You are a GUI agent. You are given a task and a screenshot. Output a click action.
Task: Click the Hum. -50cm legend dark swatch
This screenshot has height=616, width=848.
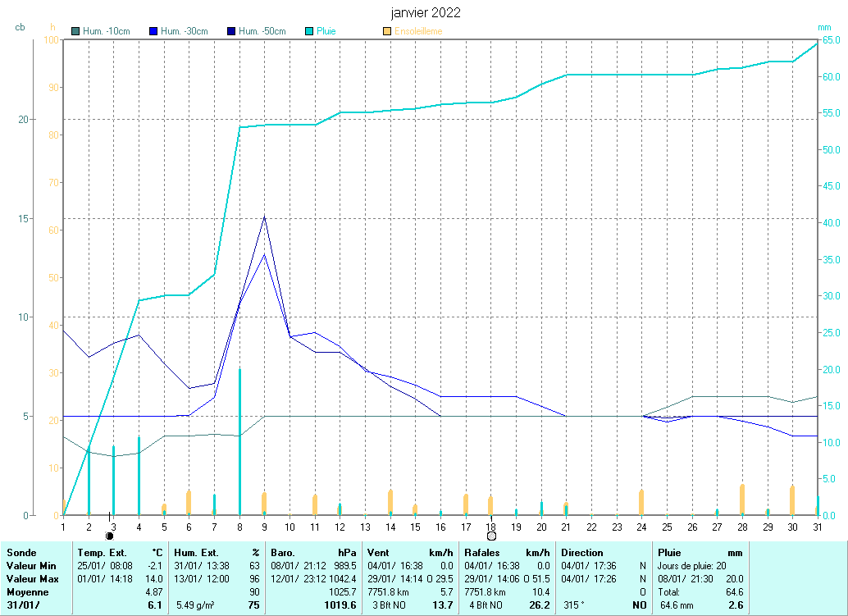231,31
